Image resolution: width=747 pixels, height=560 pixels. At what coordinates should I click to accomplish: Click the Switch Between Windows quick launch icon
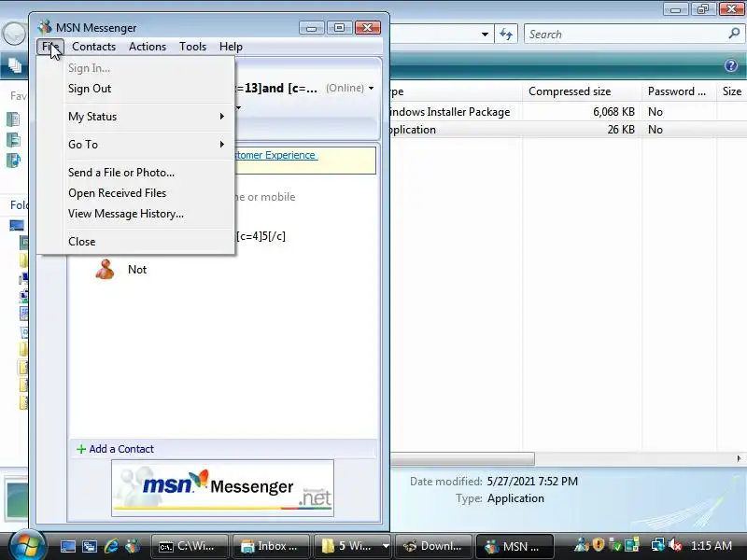coord(89,546)
